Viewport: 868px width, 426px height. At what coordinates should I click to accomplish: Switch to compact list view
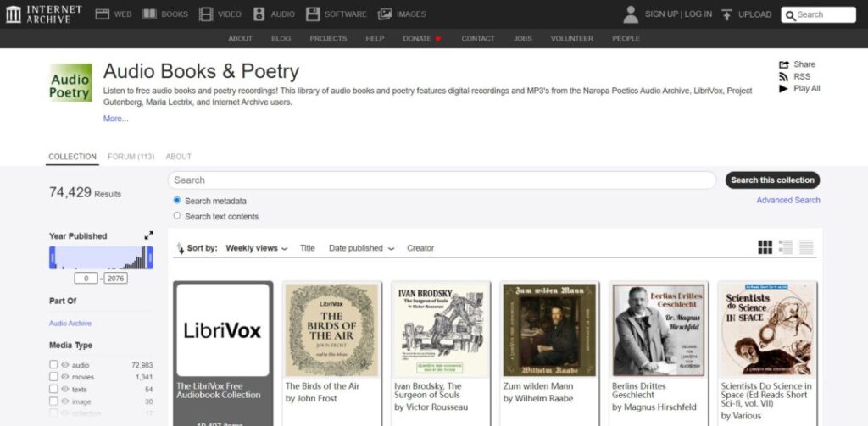[x=806, y=247]
